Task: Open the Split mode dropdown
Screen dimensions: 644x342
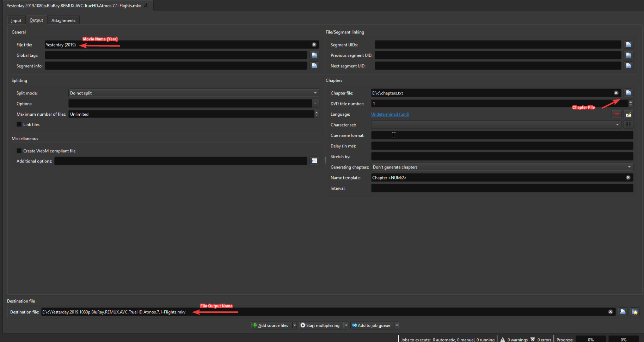Action: click(x=193, y=93)
